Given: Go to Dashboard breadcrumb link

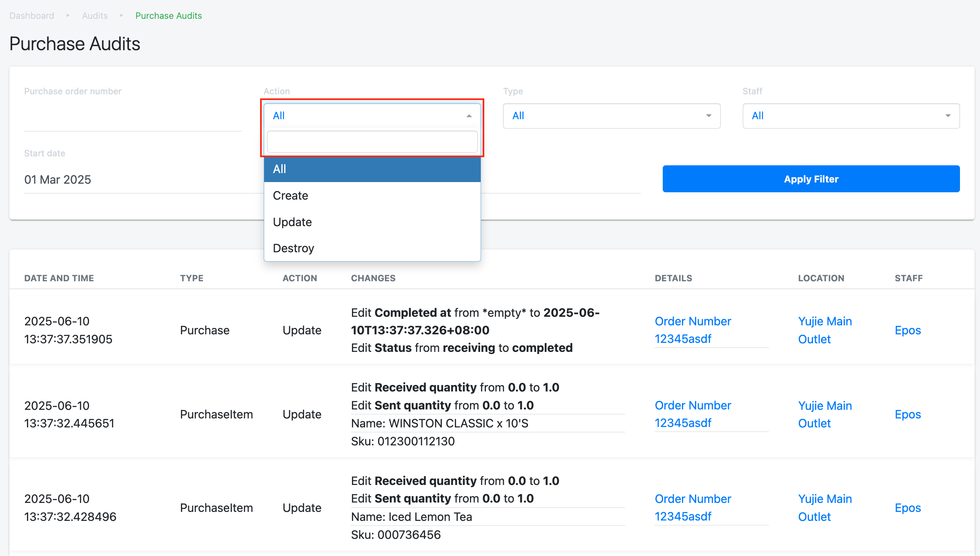Looking at the screenshot, I should [x=32, y=16].
